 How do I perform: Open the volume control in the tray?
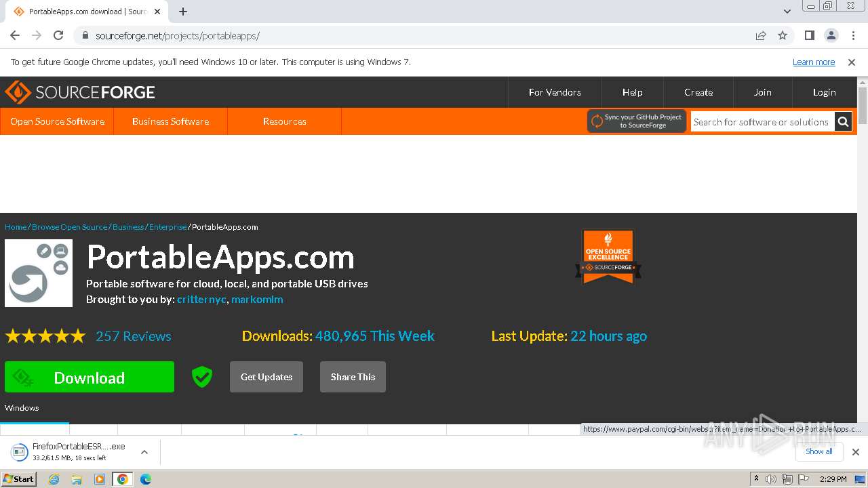(x=771, y=479)
